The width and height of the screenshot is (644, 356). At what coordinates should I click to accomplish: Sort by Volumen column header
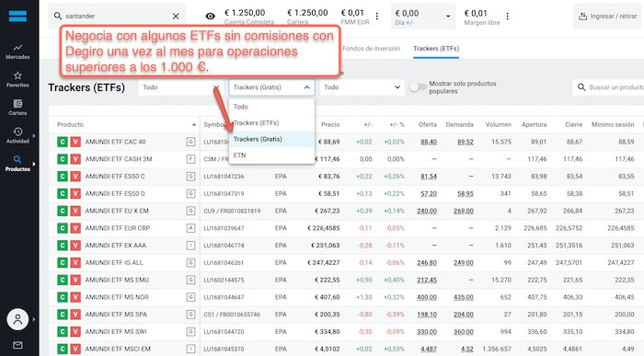pyautogui.click(x=499, y=125)
